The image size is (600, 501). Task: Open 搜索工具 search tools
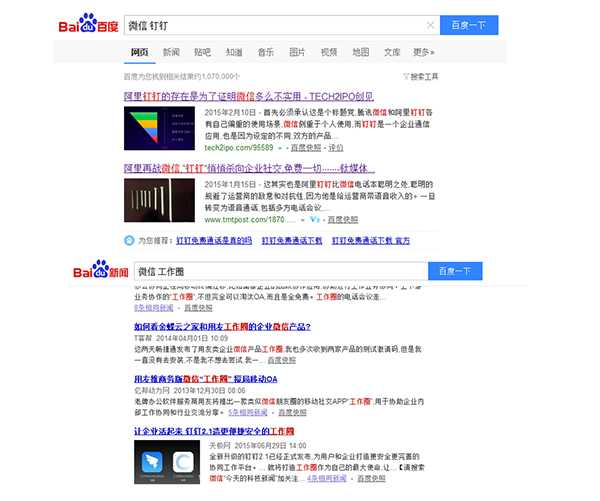[x=424, y=77]
